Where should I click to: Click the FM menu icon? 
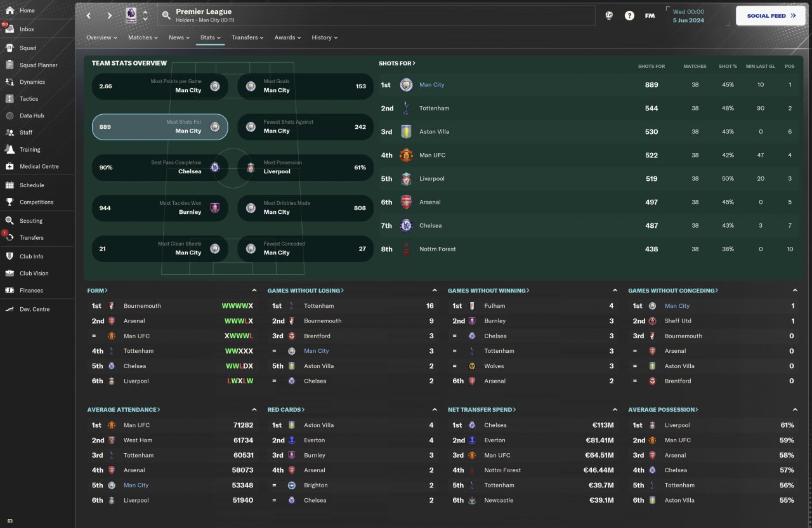650,16
